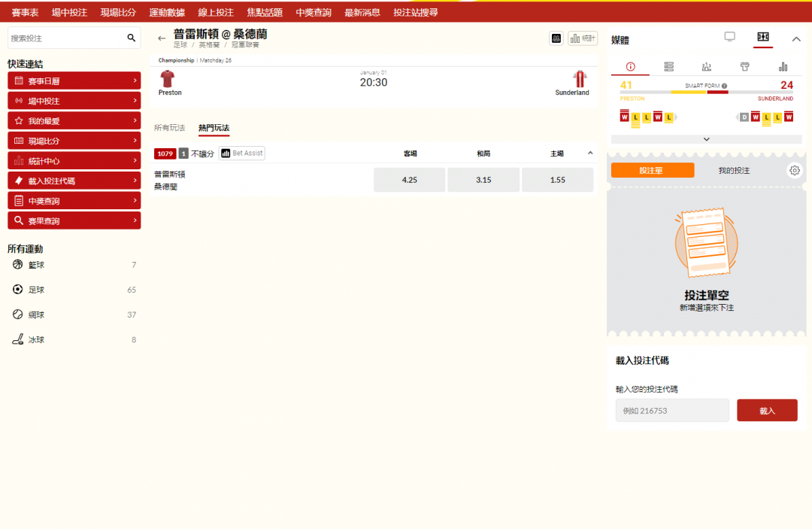
Task: Collapse the 媒體 media panel
Action: [796, 39]
